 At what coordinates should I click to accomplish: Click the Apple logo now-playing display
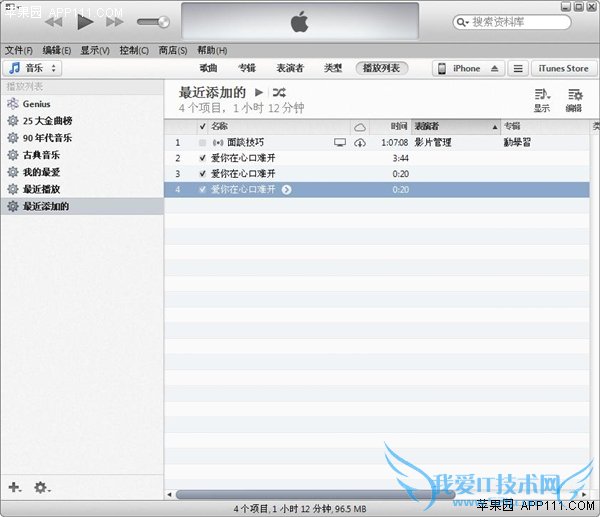click(300, 21)
